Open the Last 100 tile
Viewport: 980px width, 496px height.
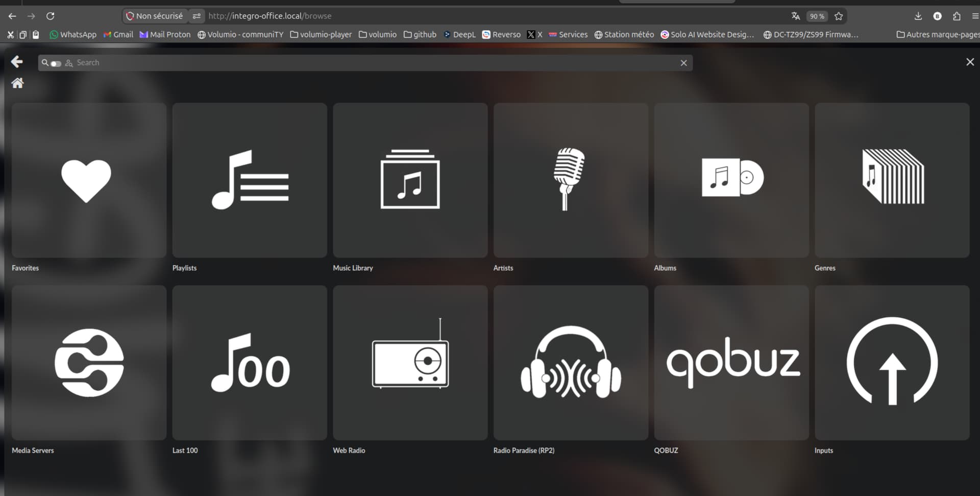pos(250,363)
